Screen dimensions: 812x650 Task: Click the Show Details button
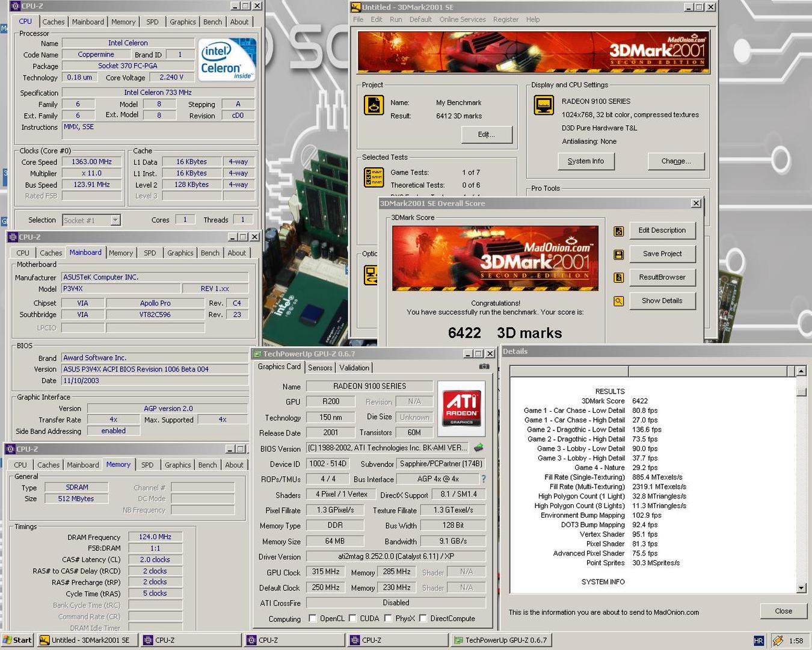[x=662, y=300]
